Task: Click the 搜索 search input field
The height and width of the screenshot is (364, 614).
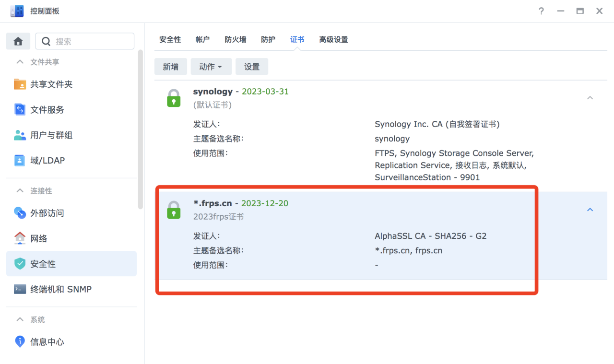Action: tap(85, 41)
